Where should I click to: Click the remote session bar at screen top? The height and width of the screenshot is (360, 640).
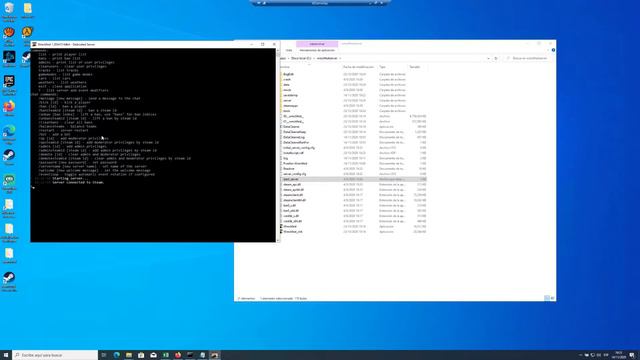point(320,3)
